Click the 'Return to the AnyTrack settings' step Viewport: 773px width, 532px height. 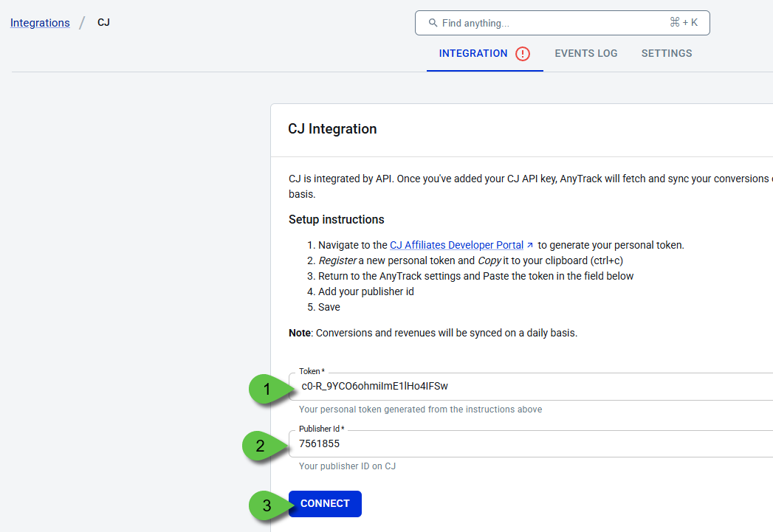[475, 276]
